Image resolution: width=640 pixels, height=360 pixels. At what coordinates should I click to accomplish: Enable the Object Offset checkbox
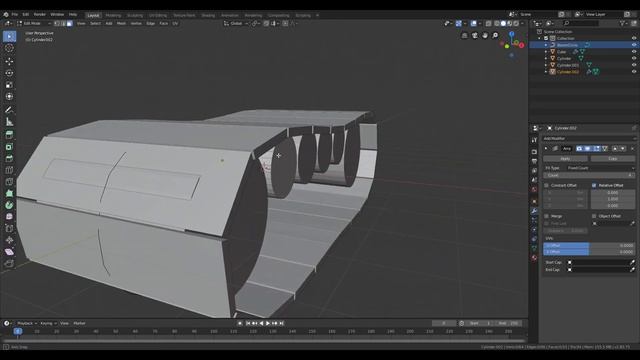(594, 216)
